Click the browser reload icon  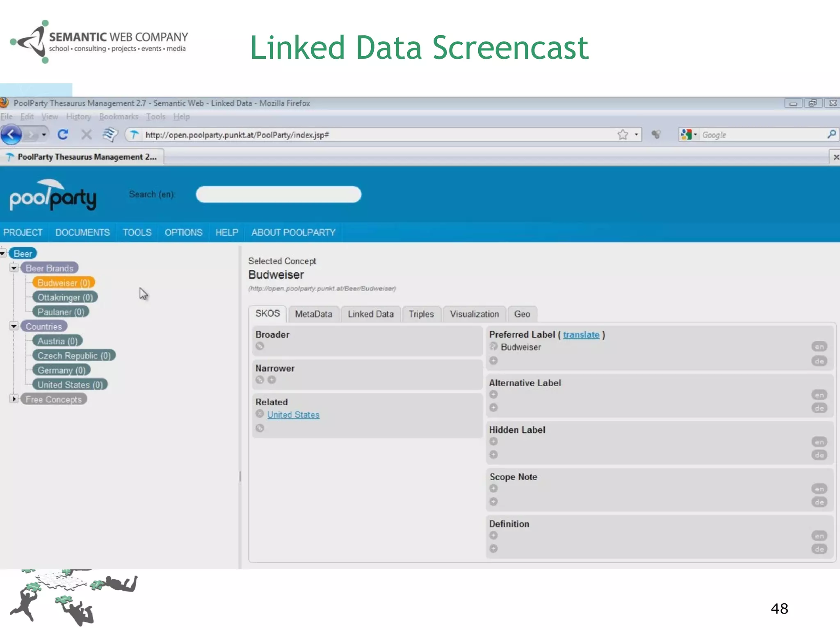[63, 135]
